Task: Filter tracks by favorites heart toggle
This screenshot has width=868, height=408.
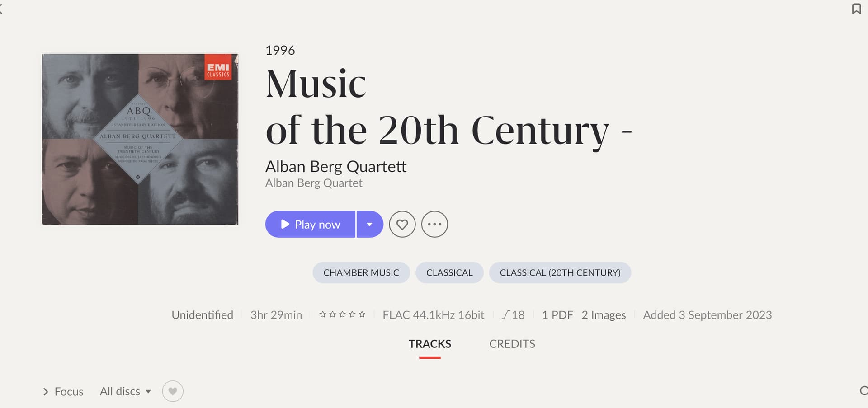Action: [173, 391]
